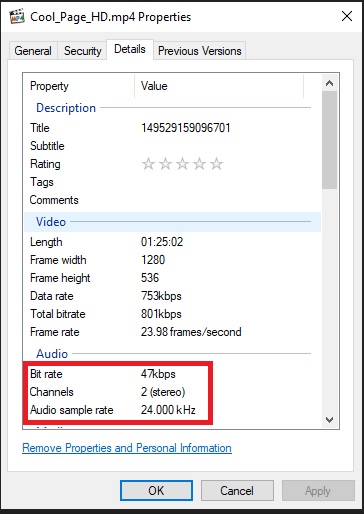Screen dimensions: 364x515
Task: Click the audio Bit rate value 47kbps
Action: [x=158, y=374]
